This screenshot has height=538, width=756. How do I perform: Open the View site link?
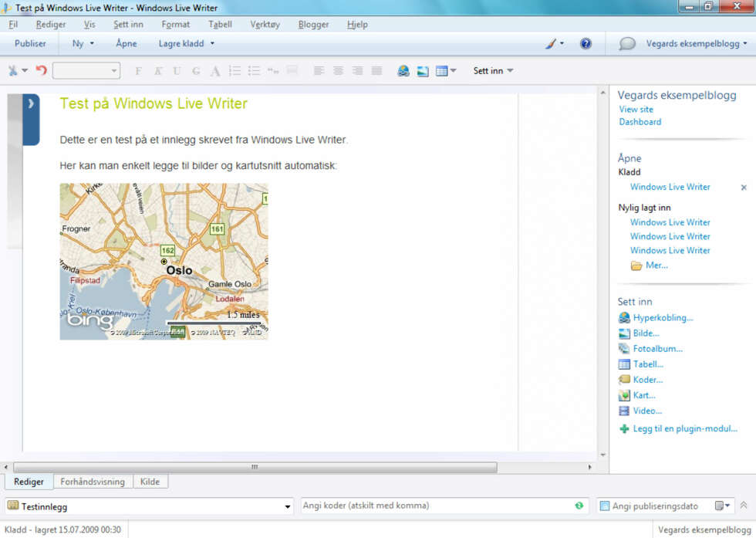tap(636, 110)
